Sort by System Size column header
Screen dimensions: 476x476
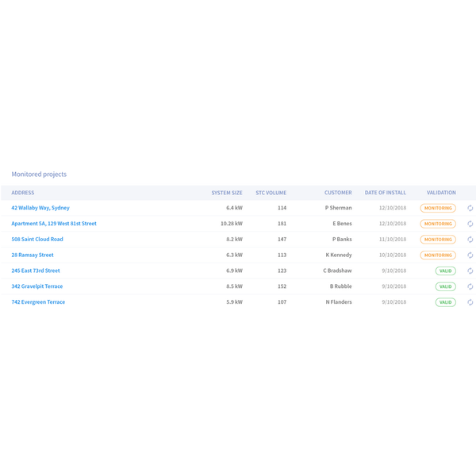click(x=227, y=193)
